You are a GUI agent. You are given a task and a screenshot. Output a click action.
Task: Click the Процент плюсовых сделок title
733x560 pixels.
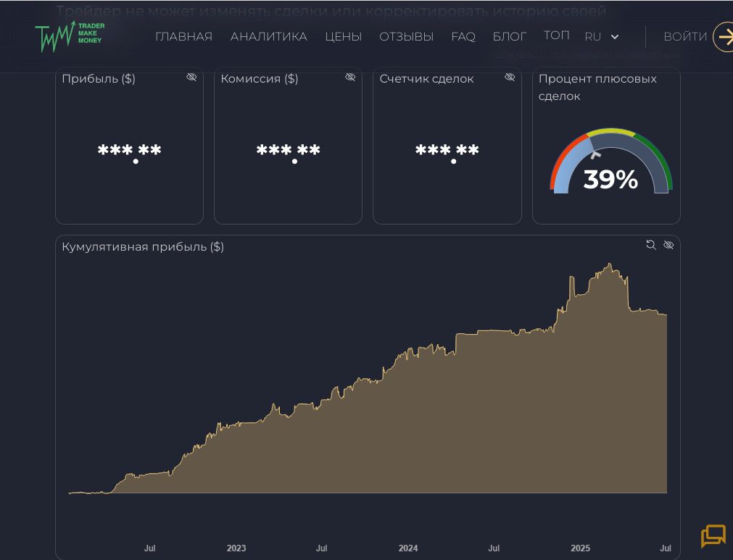[597, 88]
